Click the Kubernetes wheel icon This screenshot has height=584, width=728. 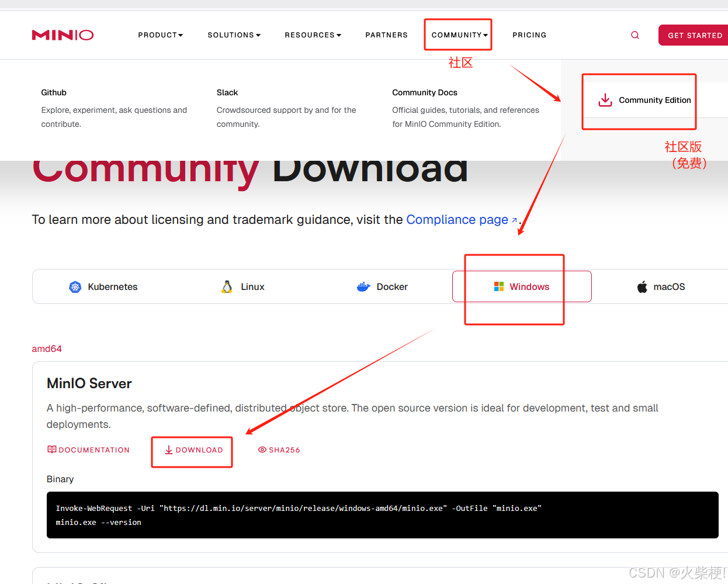point(75,286)
